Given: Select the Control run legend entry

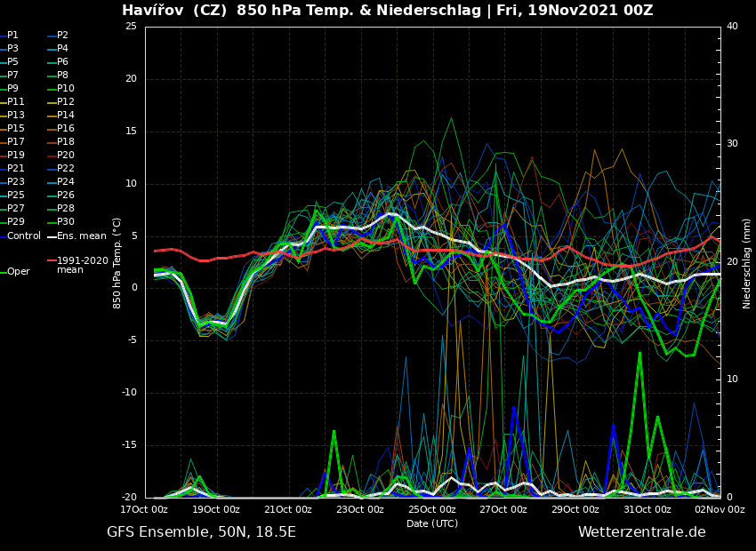Looking at the screenshot, I should tap(23, 236).
